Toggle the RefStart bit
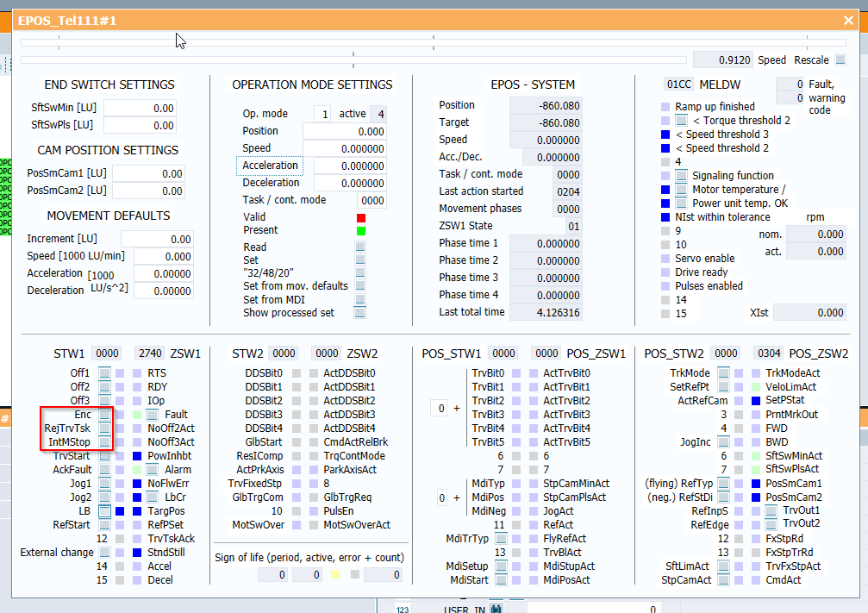This screenshot has height=613, width=868. (104, 524)
